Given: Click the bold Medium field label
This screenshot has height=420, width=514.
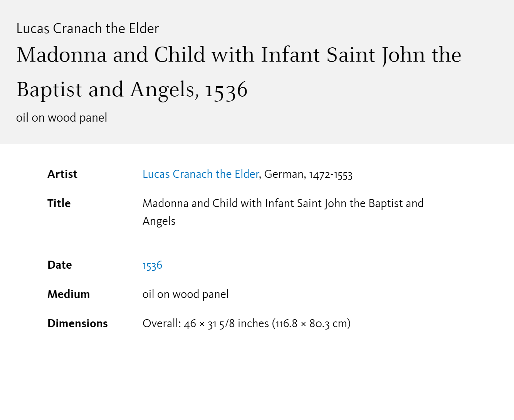Looking at the screenshot, I should pos(69,294).
